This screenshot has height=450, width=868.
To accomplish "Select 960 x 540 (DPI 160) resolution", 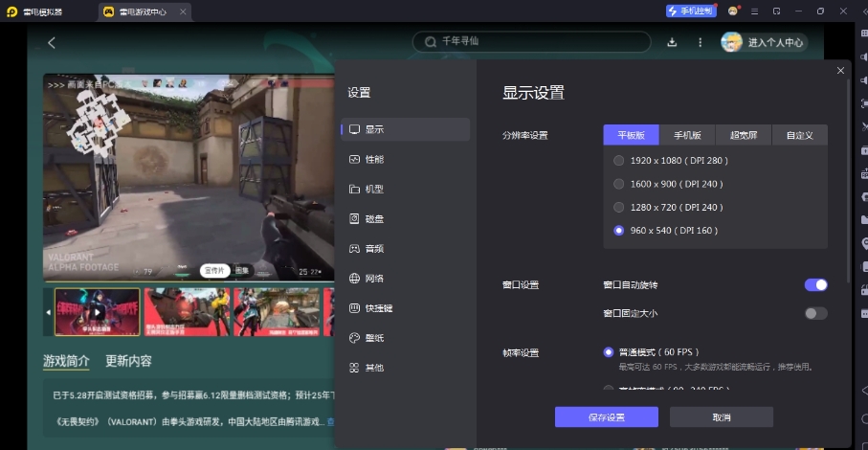I will (618, 230).
